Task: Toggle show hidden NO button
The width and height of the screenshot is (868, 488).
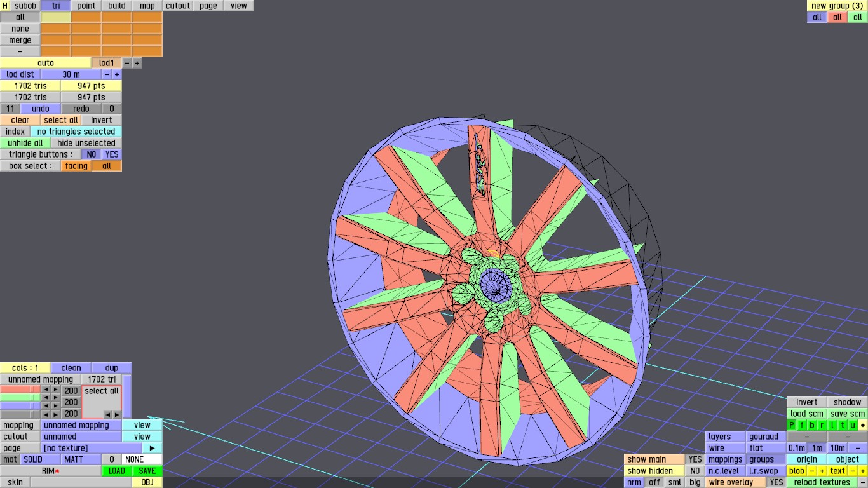Action: [695, 471]
